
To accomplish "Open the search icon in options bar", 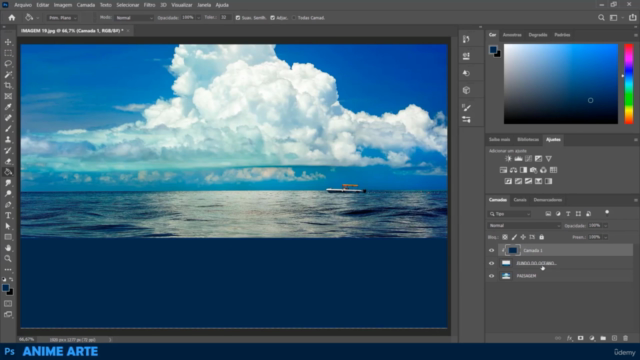I will pyautogui.click(x=601, y=18).
